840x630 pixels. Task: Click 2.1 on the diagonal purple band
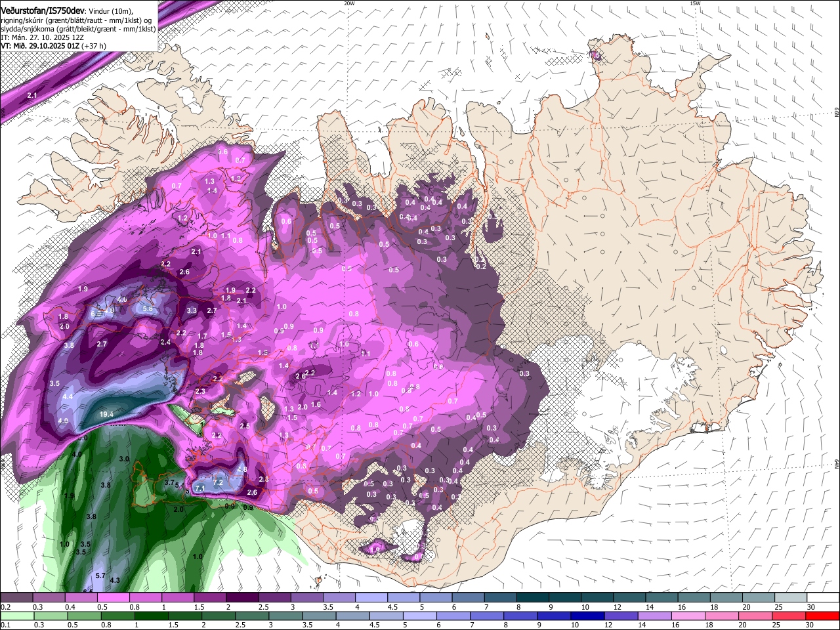tap(32, 96)
